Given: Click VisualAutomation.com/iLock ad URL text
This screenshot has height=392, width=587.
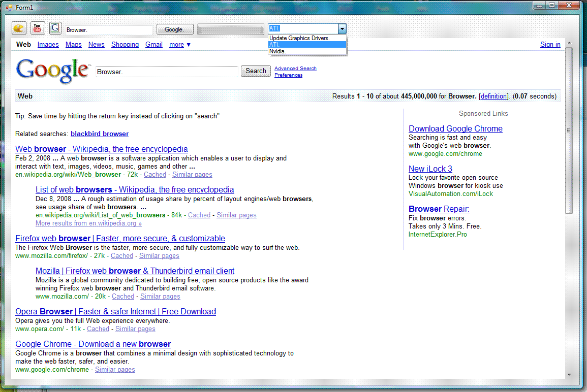Looking at the screenshot, I should pyautogui.click(x=451, y=194).
